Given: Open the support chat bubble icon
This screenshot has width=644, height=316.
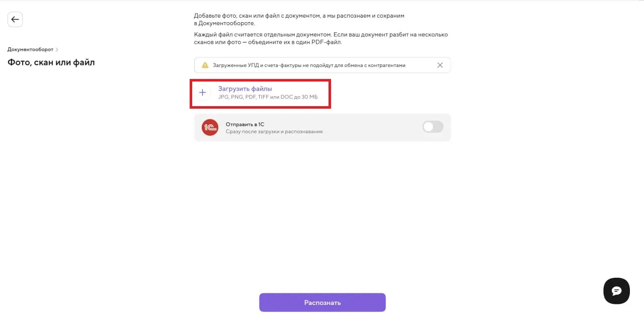Looking at the screenshot, I should click(x=616, y=291).
